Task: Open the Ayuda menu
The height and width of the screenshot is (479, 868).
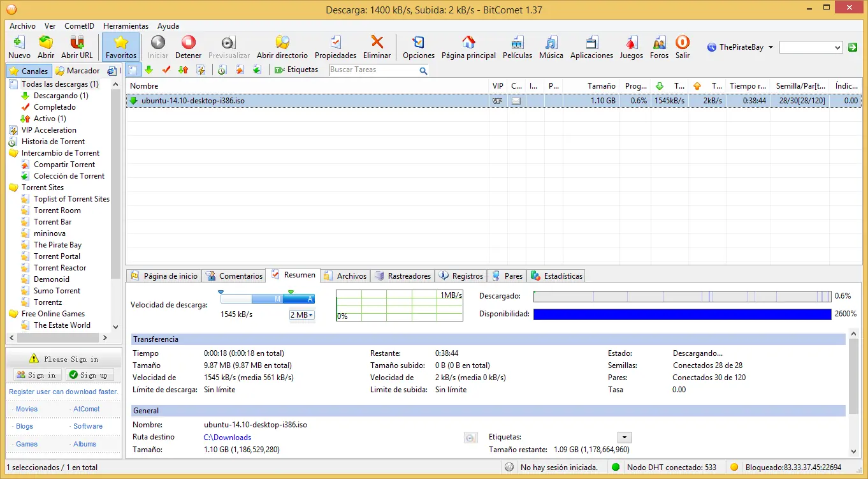Action: 168,26
